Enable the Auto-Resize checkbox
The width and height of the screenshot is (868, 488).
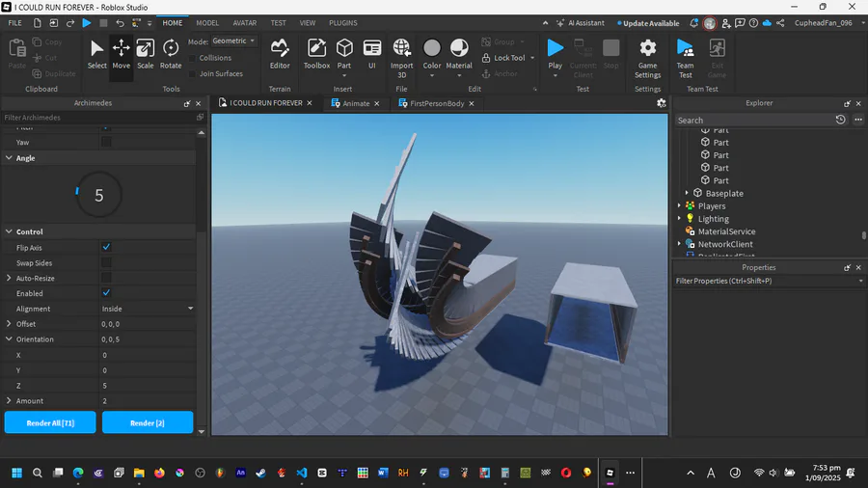point(106,278)
